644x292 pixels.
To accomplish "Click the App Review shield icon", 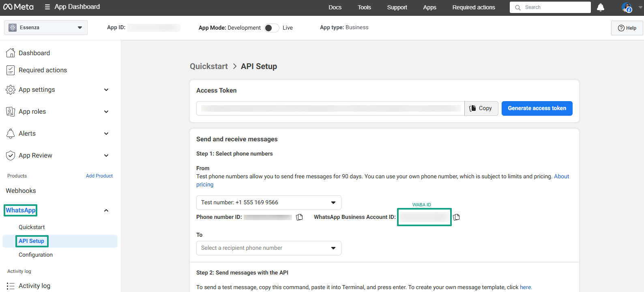I will pos(11,156).
